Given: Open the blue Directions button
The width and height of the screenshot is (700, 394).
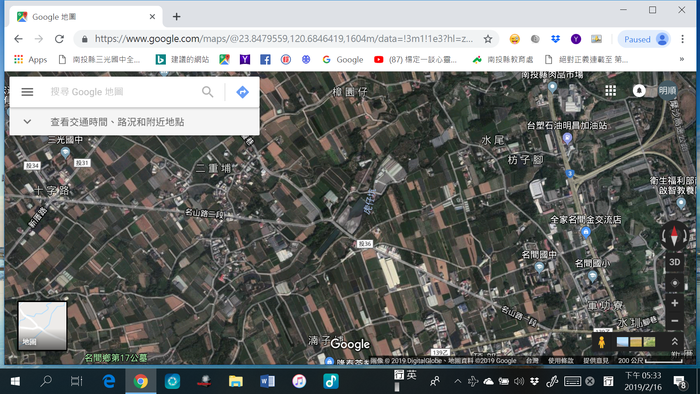Looking at the screenshot, I should [242, 92].
